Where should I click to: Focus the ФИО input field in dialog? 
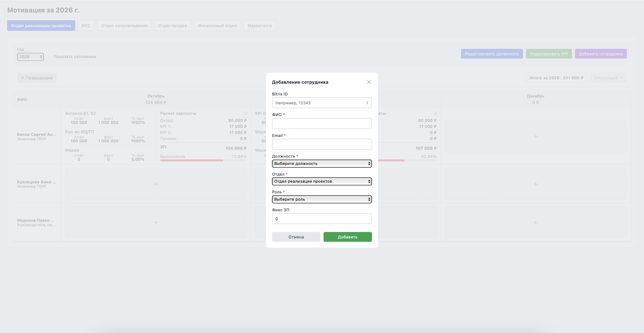point(322,123)
